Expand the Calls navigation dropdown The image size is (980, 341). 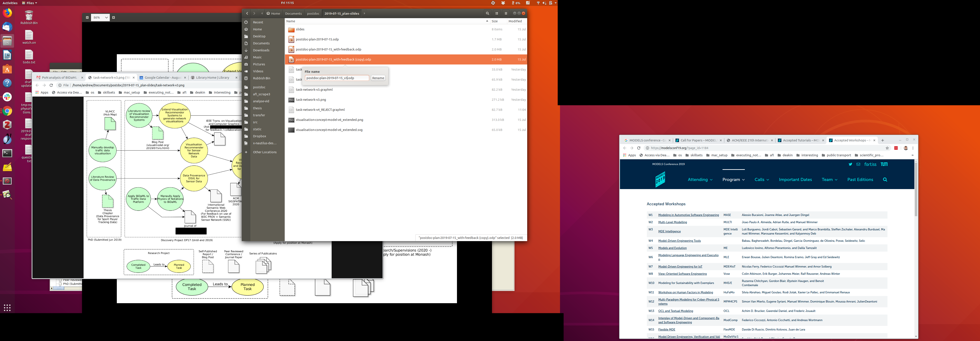point(762,179)
